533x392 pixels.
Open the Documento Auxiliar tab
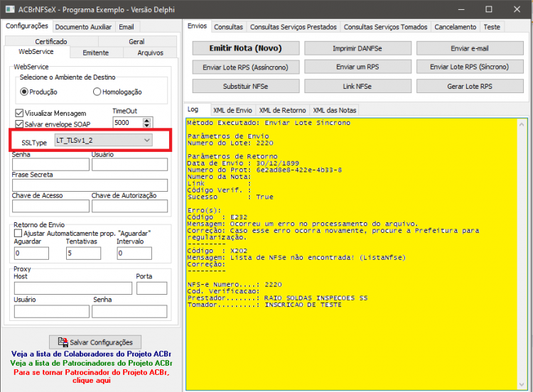(x=83, y=27)
